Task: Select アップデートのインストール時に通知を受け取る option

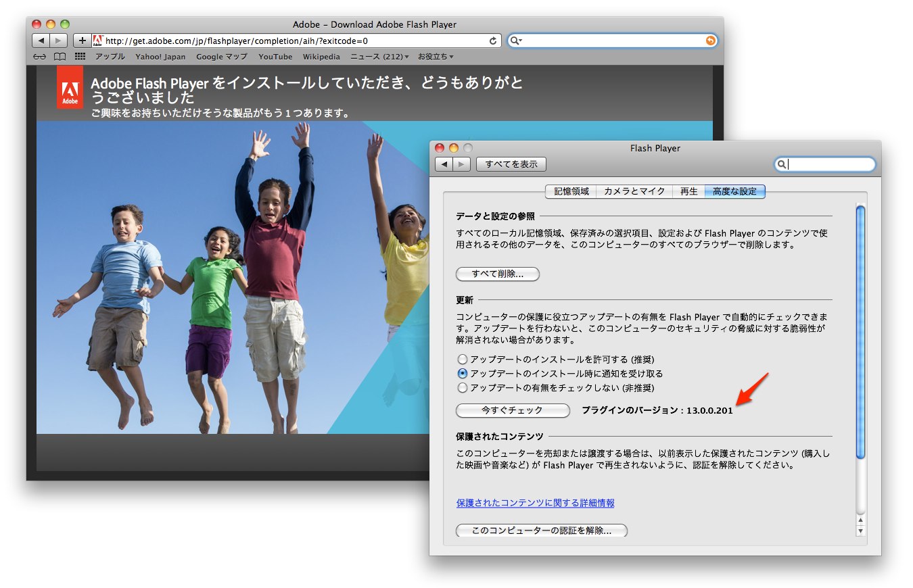Action: [463, 374]
